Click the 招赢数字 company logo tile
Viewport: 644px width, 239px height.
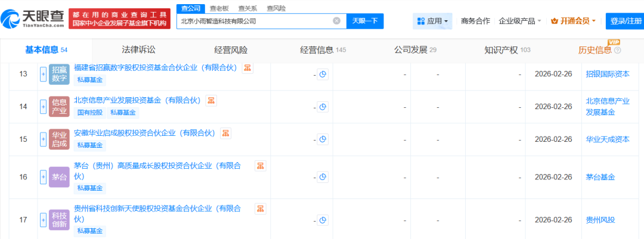pos(59,75)
